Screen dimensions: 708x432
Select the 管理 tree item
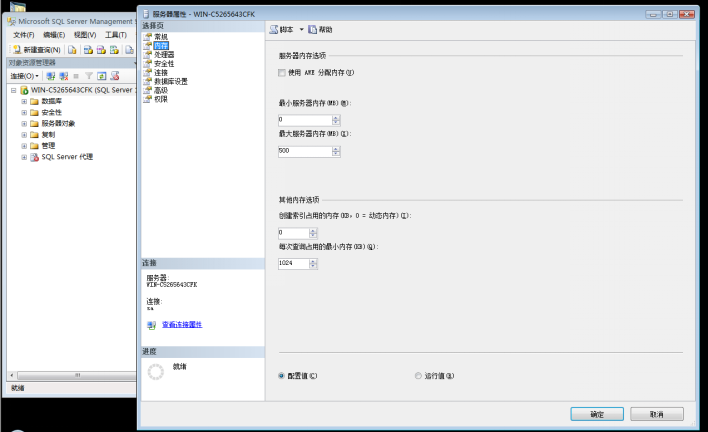click(48, 145)
